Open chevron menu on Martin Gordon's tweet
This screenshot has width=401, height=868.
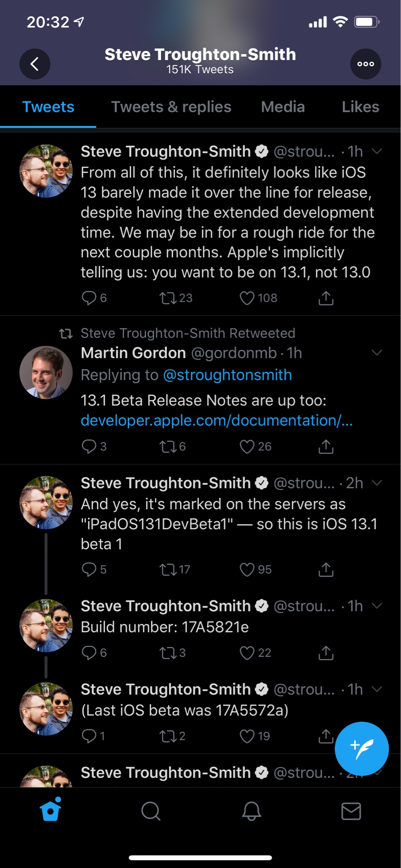click(376, 353)
